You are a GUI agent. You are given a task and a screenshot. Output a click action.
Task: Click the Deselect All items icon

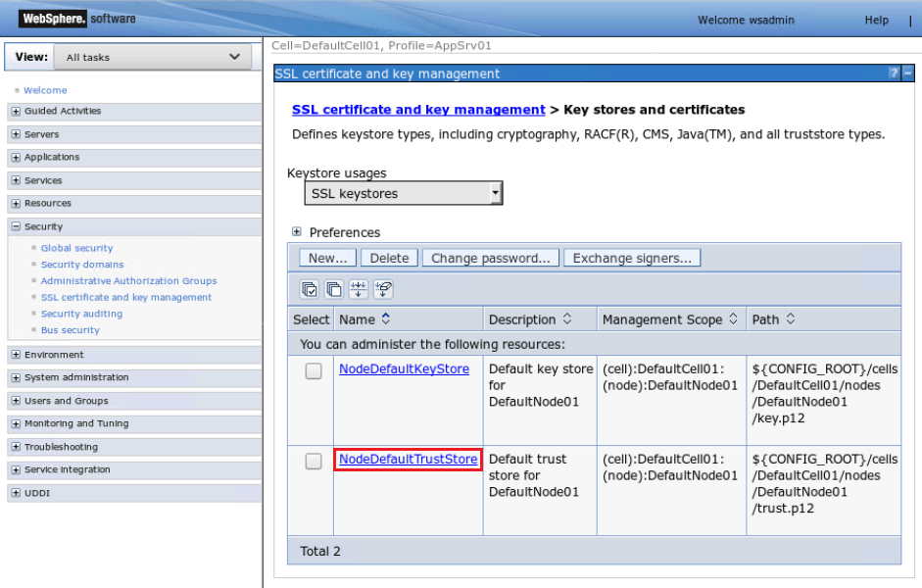pyautogui.click(x=334, y=289)
